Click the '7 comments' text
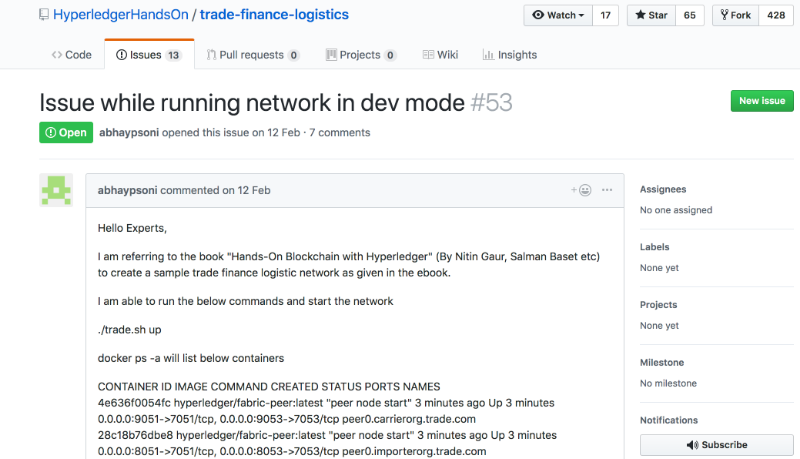Viewport: 800px width, 459px height. point(340,133)
